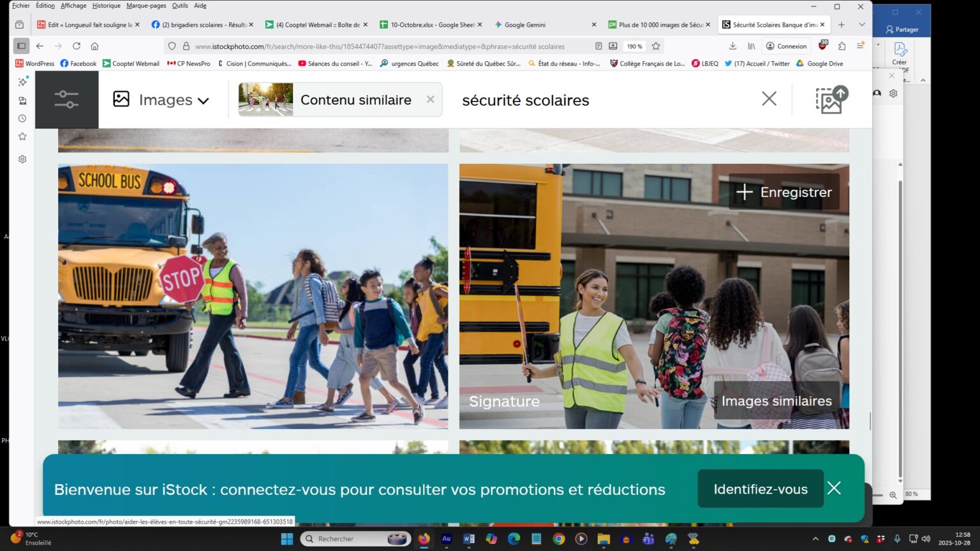Expand the Images media type dropdown
This screenshot has height=551, width=980.
point(161,100)
